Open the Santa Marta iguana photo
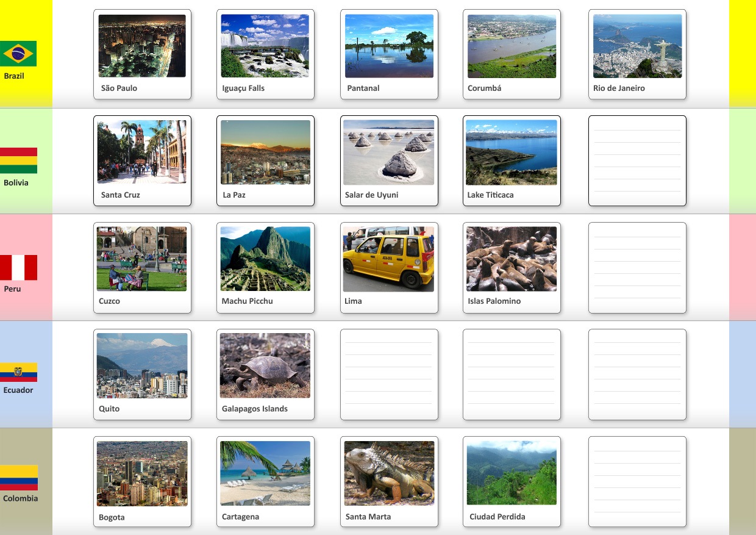The image size is (756, 535). pyautogui.click(x=390, y=473)
